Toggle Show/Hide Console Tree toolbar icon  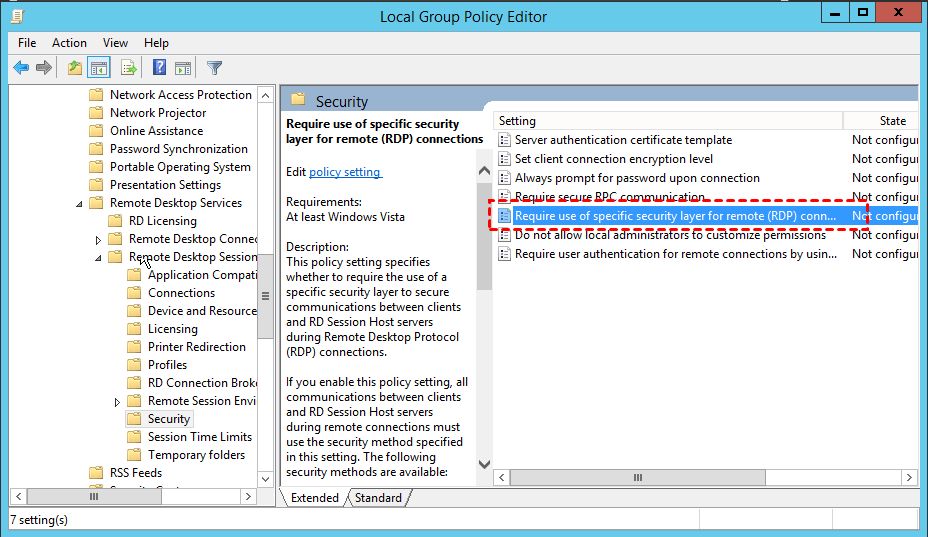tap(98, 68)
